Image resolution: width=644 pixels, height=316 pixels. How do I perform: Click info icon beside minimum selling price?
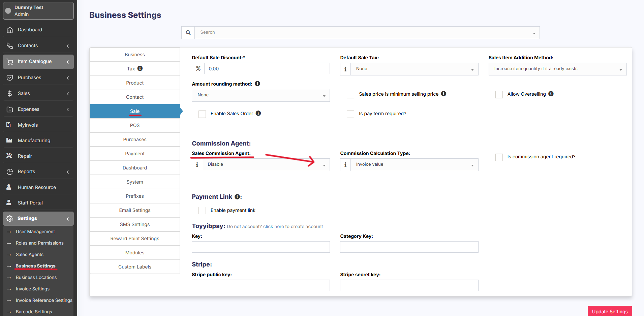coord(444,94)
